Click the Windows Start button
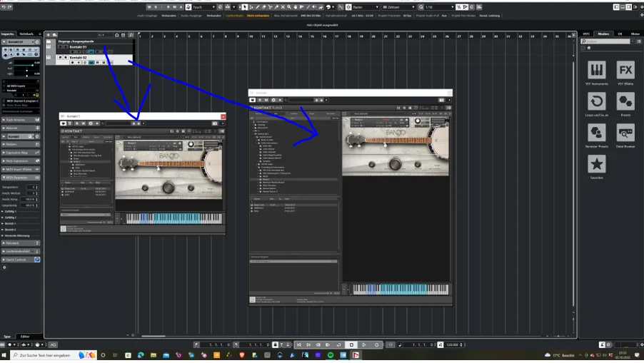 pyautogui.click(x=4, y=355)
